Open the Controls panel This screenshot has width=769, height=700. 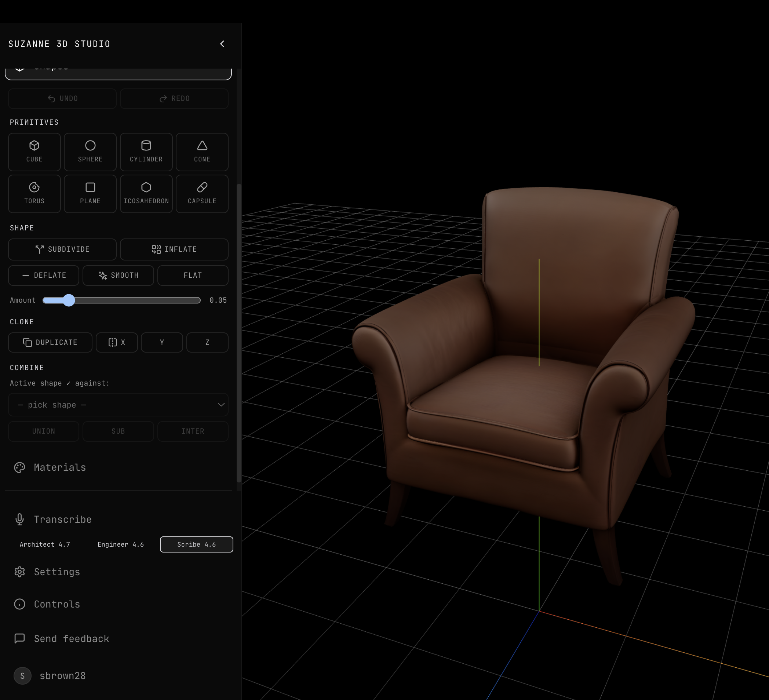click(x=57, y=604)
